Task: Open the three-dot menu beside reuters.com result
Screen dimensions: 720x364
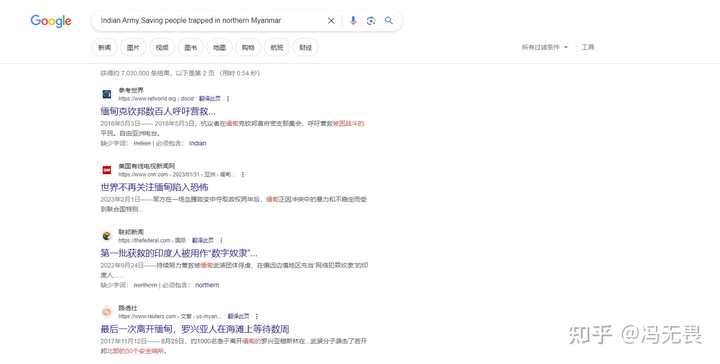Action: click(257, 316)
